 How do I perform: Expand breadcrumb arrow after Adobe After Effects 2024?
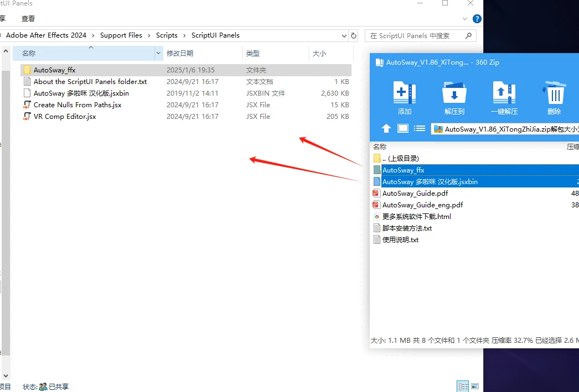coord(93,35)
